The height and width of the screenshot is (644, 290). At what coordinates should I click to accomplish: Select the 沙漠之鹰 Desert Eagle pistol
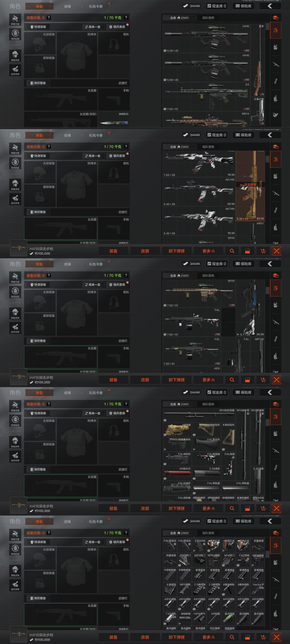258,111
